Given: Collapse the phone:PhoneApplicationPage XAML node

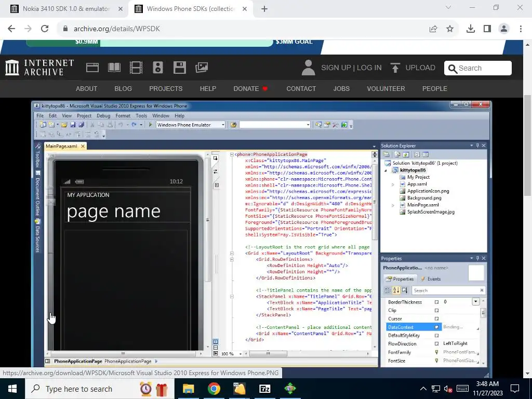Looking at the screenshot, I should (x=232, y=154).
